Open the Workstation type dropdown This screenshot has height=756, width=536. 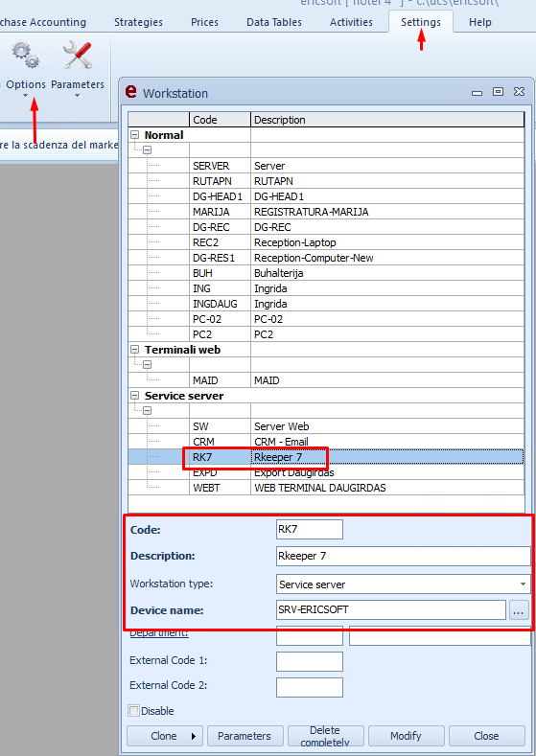pos(523,584)
